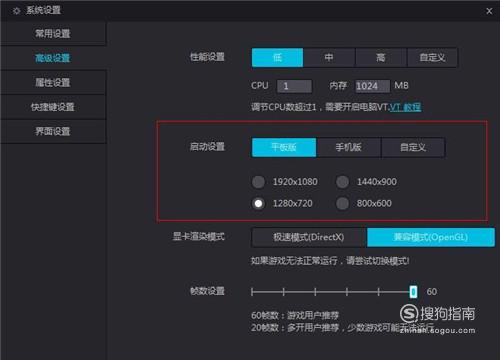The width and height of the screenshot is (500, 360).
Task: Set performance level to 低
Action: point(277,58)
